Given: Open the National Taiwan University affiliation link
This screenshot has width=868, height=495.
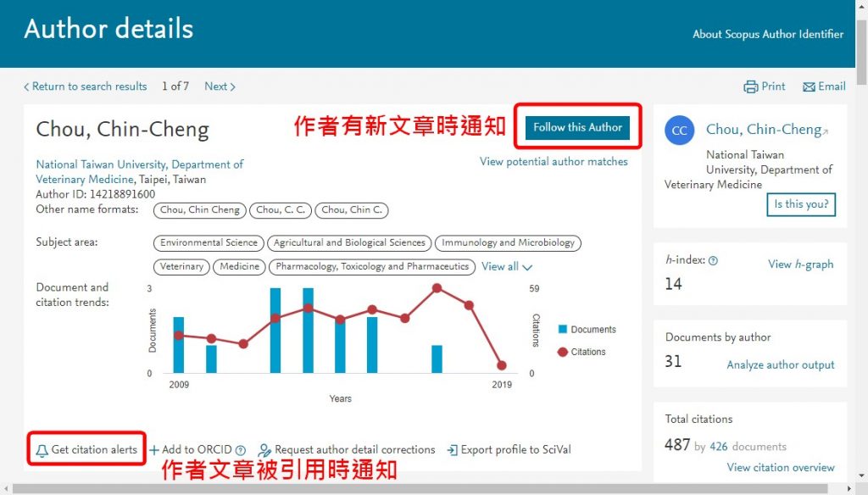Looking at the screenshot, I should (140, 172).
